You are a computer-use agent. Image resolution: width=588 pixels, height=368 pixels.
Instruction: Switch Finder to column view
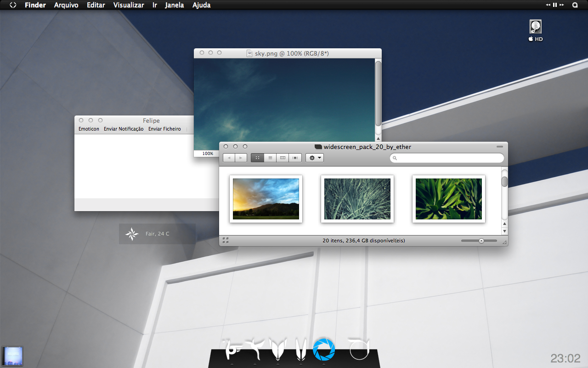(x=283, y=158)
